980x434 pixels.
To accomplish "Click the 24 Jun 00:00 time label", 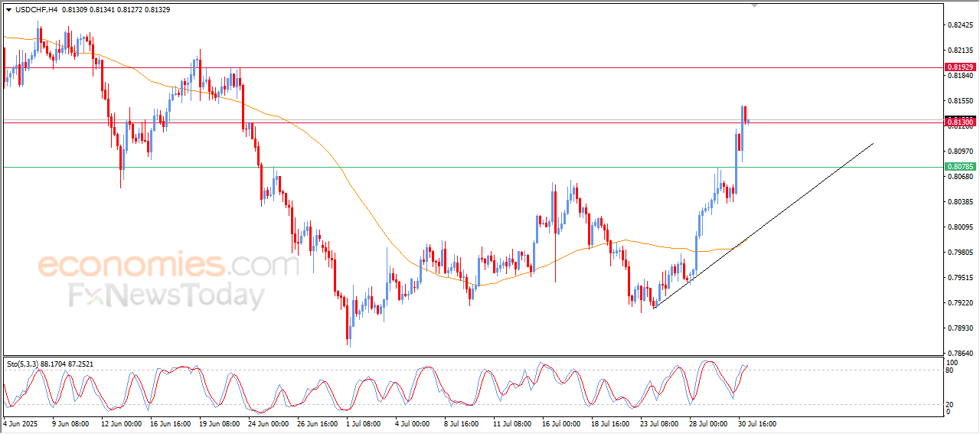I will coord(269,423).
